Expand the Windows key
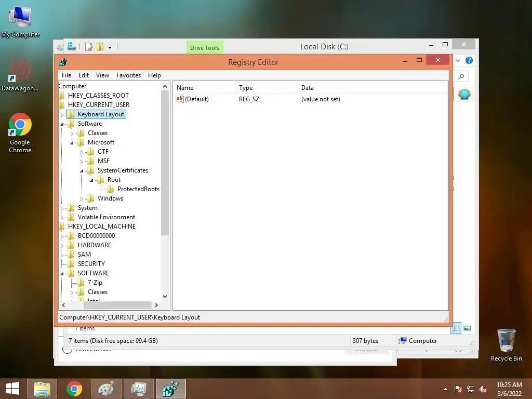This screenshot has height=399, width=532. [x=82, y=199]
